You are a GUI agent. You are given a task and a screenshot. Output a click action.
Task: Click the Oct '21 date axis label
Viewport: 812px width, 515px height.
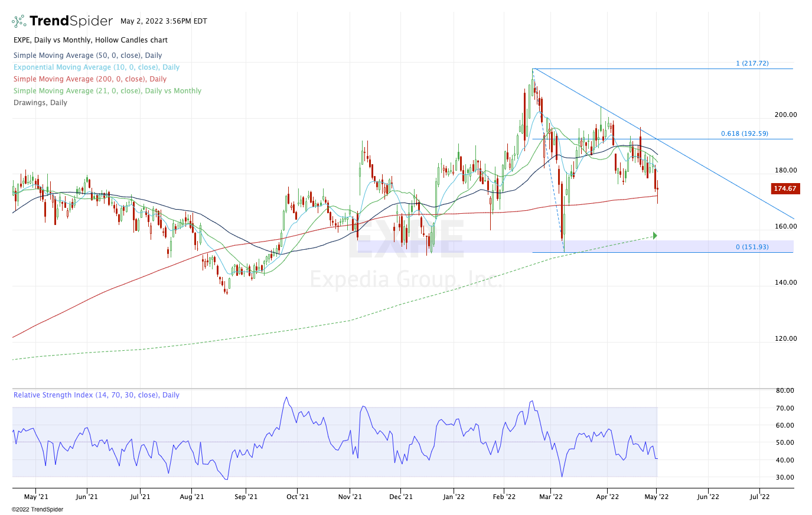[298, 497]
